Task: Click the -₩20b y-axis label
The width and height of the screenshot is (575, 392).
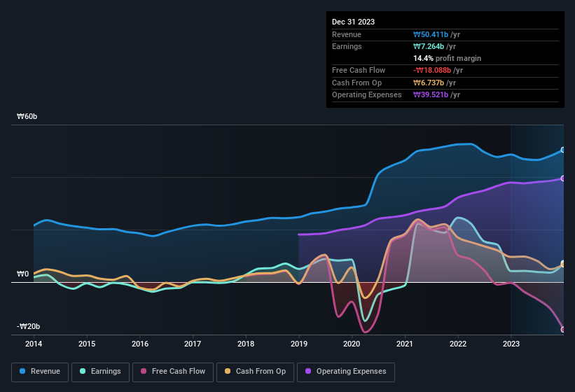Action: click(x=29, y=326)
